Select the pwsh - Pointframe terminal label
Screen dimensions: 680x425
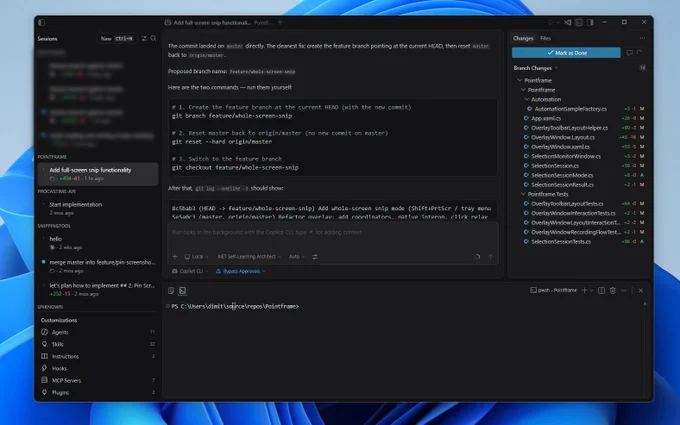553,291
